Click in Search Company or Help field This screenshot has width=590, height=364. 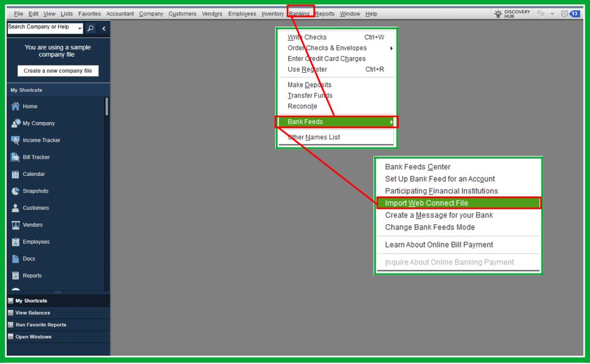[x=41, y=28]
